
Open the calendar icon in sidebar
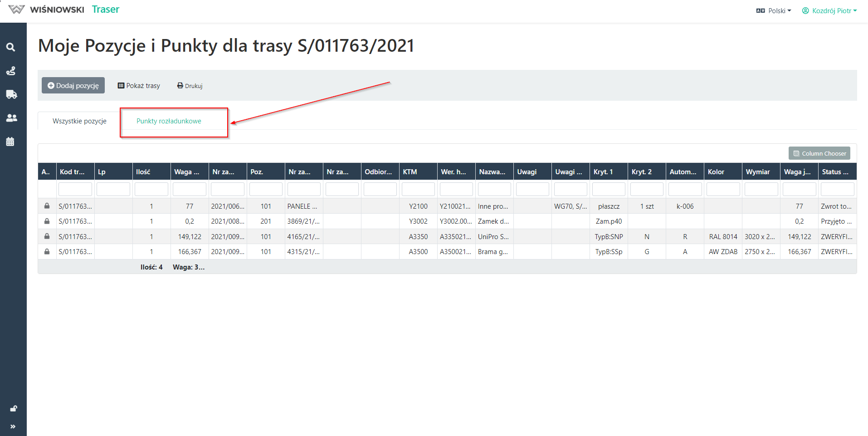tap(10, 142)
